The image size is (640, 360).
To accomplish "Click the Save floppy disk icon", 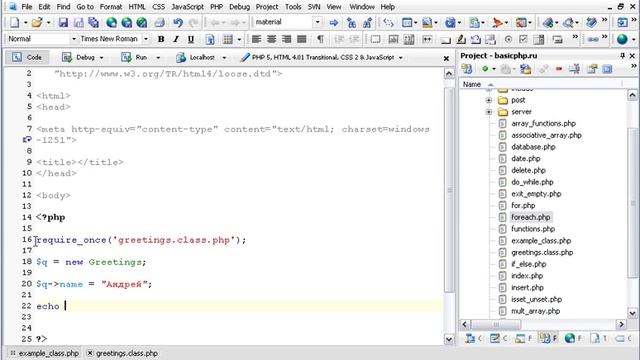I will [63, 22].
